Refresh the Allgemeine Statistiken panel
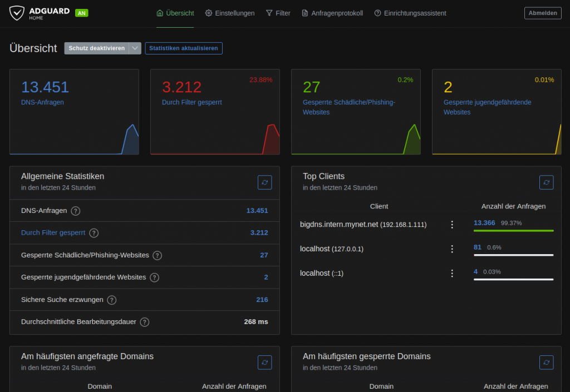The height and width of the screenshot is (392, 570). (264, 182)
